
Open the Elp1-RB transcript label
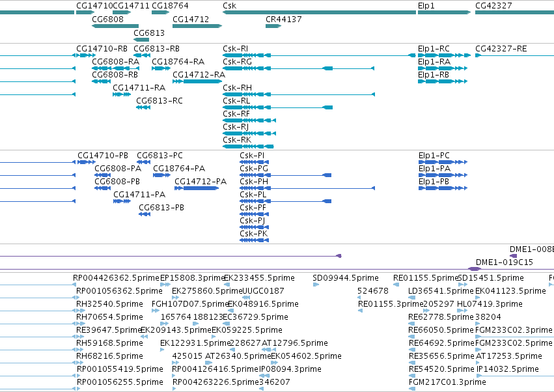(x=434, y=75)
